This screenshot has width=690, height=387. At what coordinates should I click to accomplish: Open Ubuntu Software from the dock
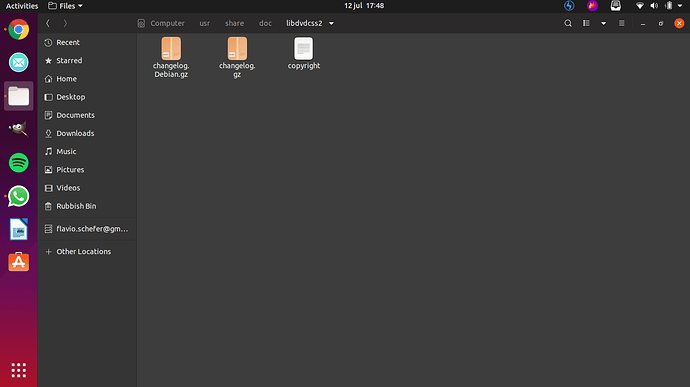[x=18, y=262]
